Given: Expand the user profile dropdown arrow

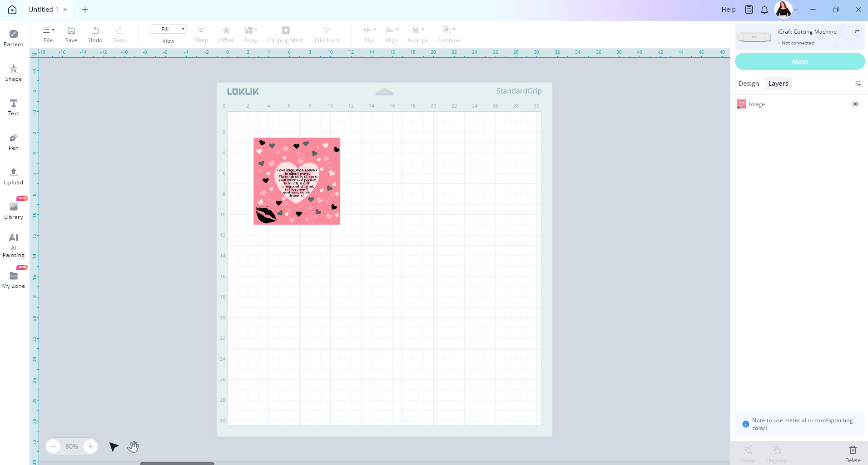Looking at the screenshot, I should tap(796, 10).
